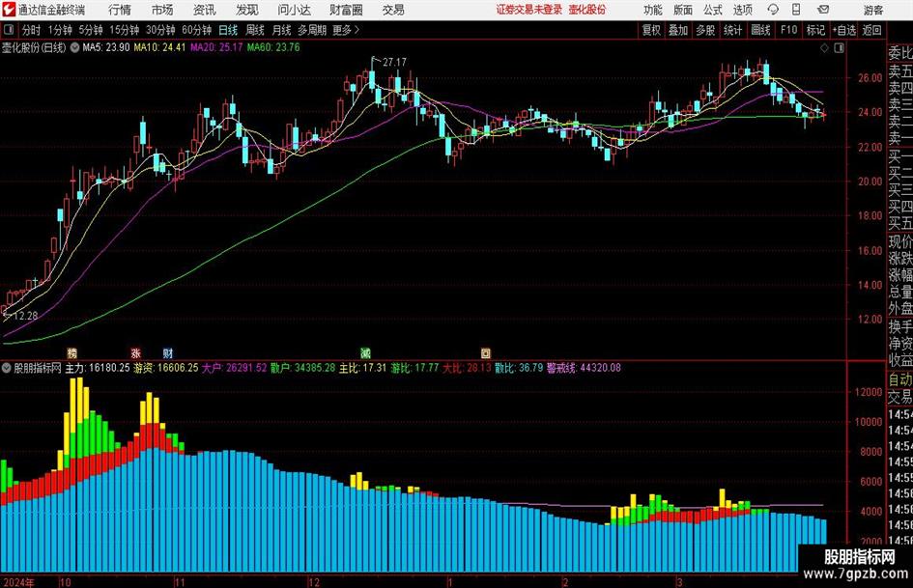
Task: Click the 27.17 high price label
Action: (x=395, y=62)
